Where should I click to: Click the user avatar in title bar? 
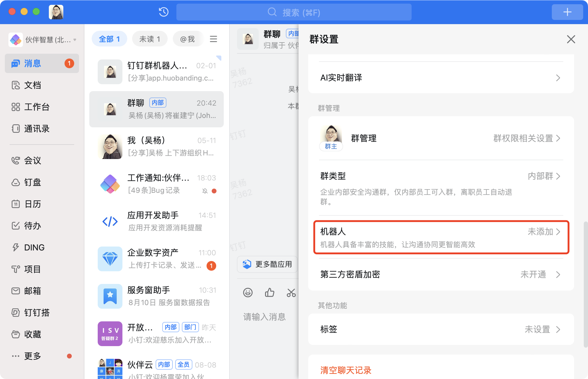tap(56, 12)
